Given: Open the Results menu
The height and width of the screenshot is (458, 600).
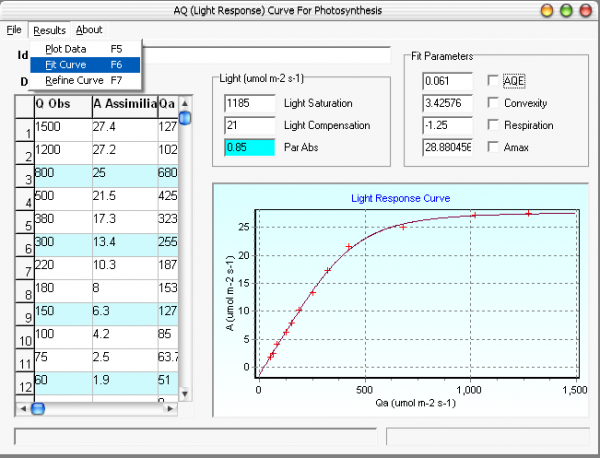Looking at the screenshot, I should [x=49, y=30].
